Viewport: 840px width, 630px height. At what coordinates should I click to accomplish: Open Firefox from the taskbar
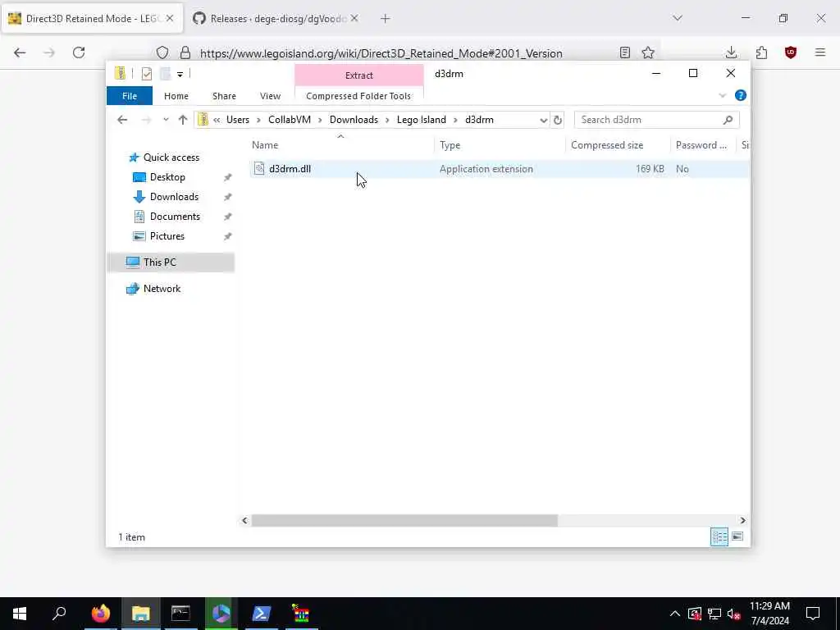(x=101, y=614)
